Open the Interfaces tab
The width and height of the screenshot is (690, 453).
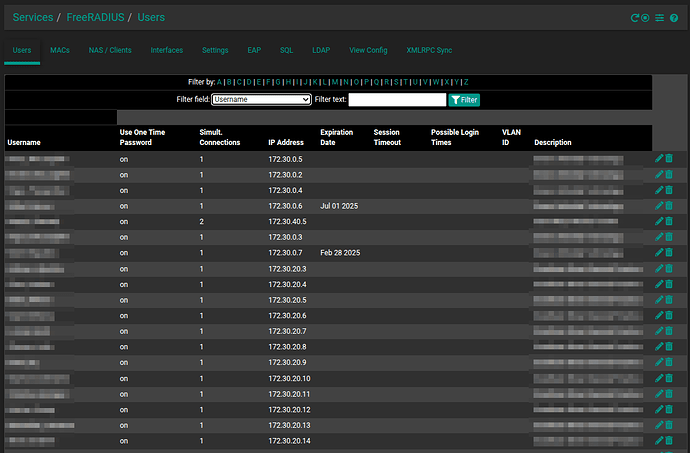[167, 50]
